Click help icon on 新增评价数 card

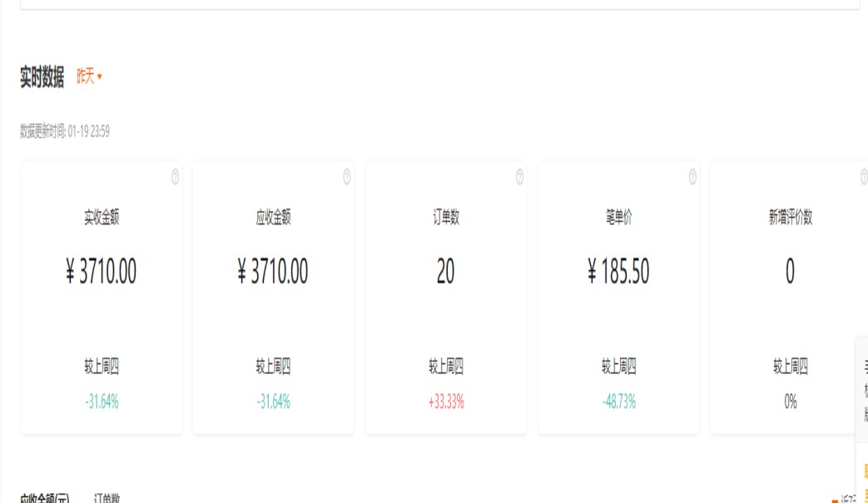[864, 176]
